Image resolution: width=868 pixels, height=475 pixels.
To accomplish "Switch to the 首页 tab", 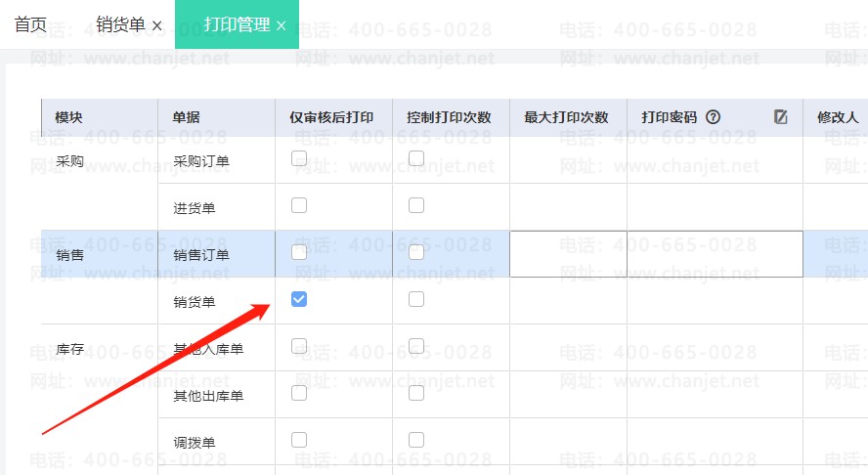I will pyautogui.click(x=30, y=24).
